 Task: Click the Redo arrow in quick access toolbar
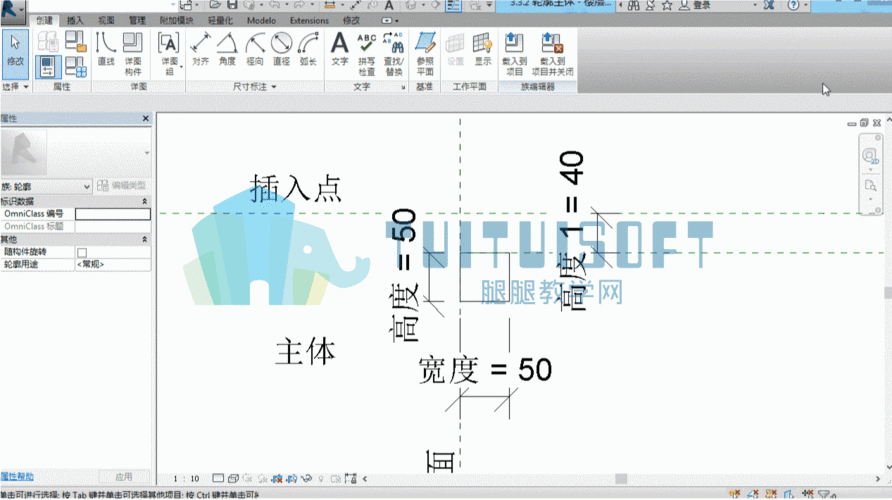[x=299, y=5]
